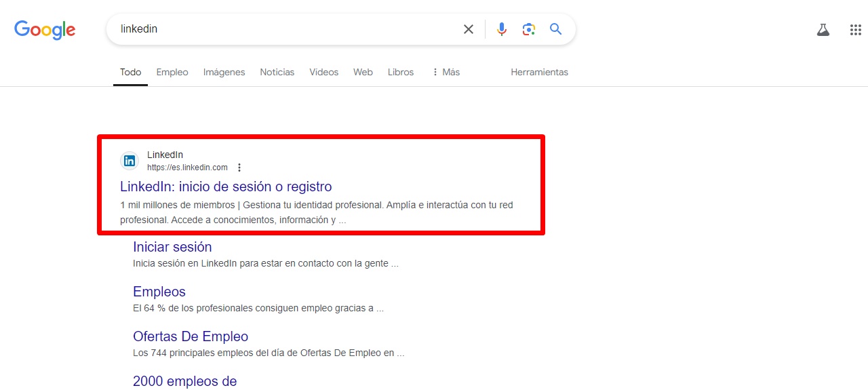Open the Ofertas De Empleo sitelink
This screenshot has height=390, width=868.
click(x=191, y=336)
